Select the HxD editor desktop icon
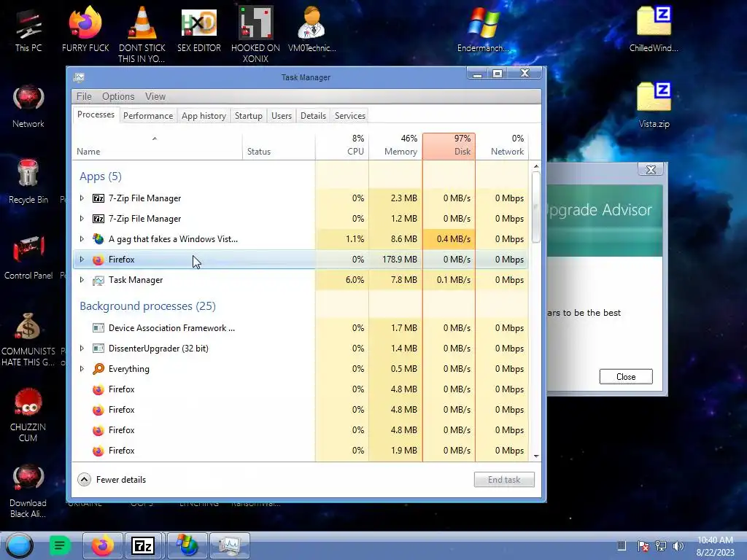The image size is (747, 560). 199,29
